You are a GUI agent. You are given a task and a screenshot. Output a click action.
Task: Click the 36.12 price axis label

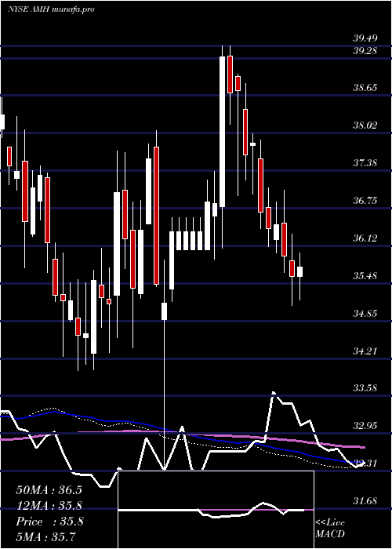pyautogui.click(x=365, y=238)
